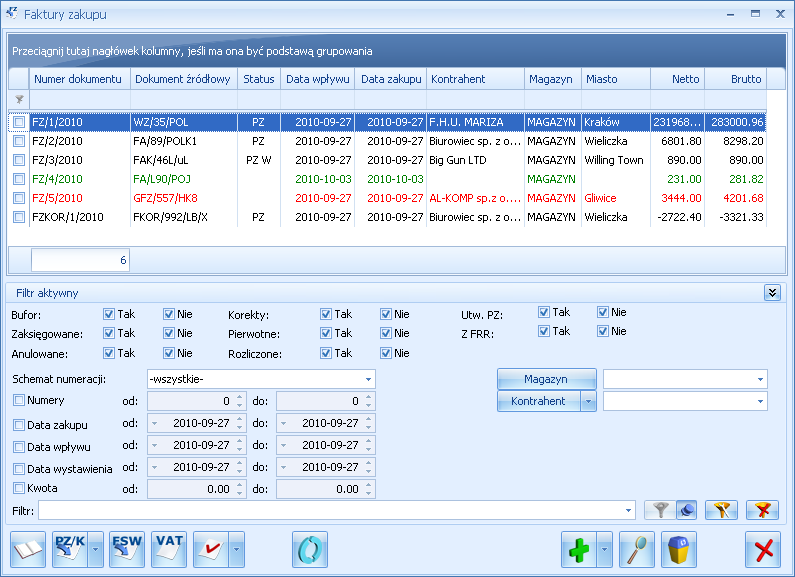Uncheck Z FRR Tak checkbox
Viewport: 795px width, 577px height.
pos(544,331)
